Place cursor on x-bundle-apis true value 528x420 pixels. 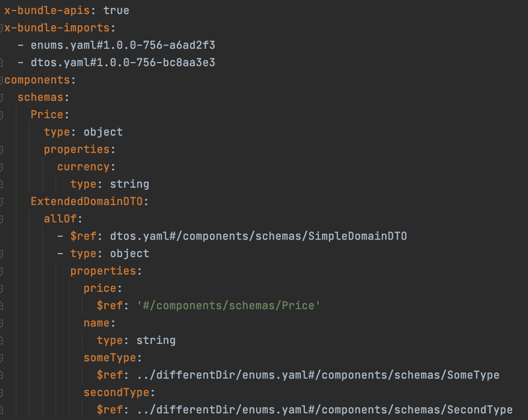coord(116,11)
